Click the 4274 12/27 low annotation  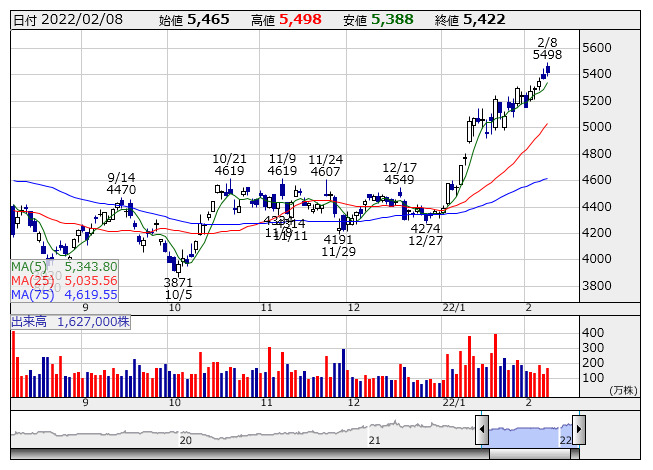[x=425, y=234]
